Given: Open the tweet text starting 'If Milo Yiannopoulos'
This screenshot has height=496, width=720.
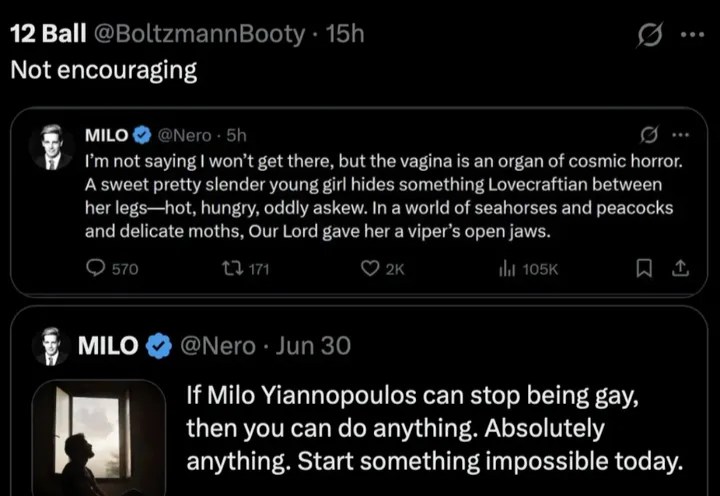Looking at the screenshot, I should point(434,428).
